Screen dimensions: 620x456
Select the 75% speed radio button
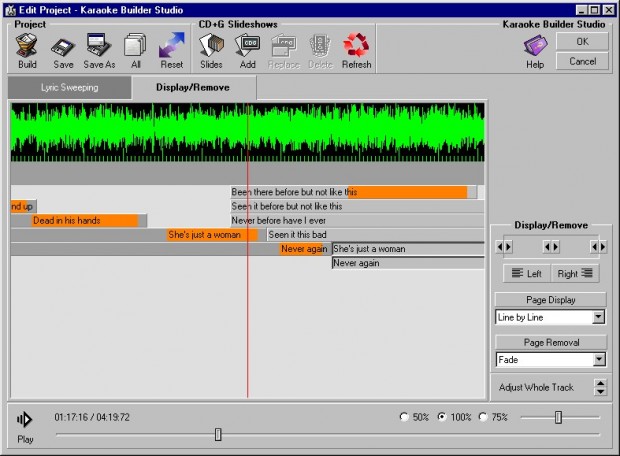pos(483,417)
